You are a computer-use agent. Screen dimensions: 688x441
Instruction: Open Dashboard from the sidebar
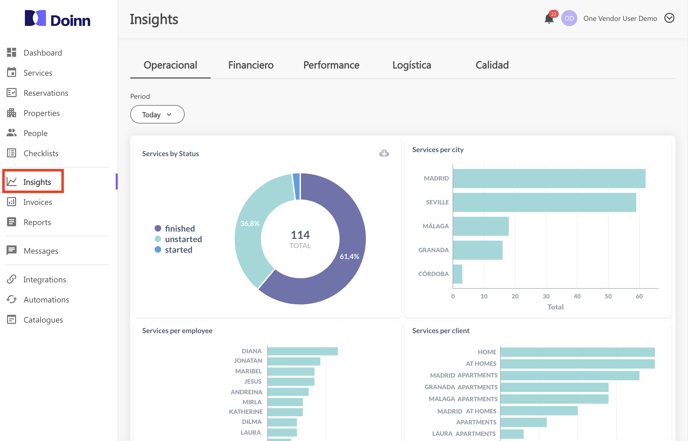coord(43,53)
